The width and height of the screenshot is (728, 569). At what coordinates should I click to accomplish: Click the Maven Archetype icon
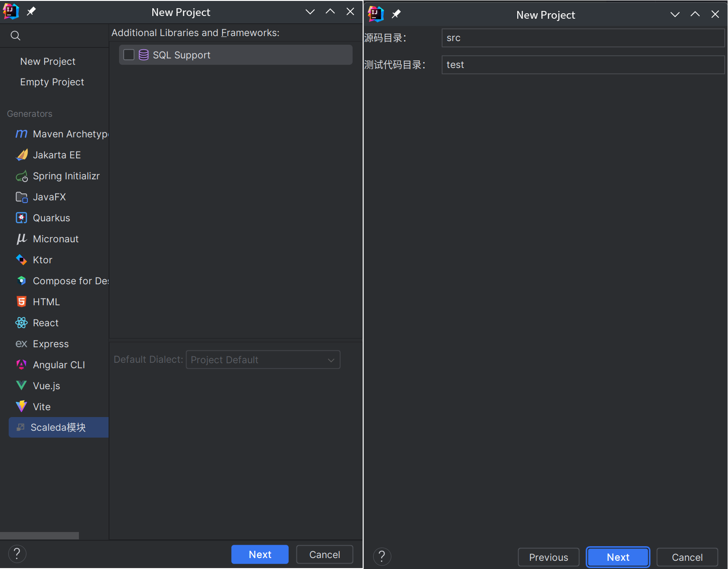(21, 134)
